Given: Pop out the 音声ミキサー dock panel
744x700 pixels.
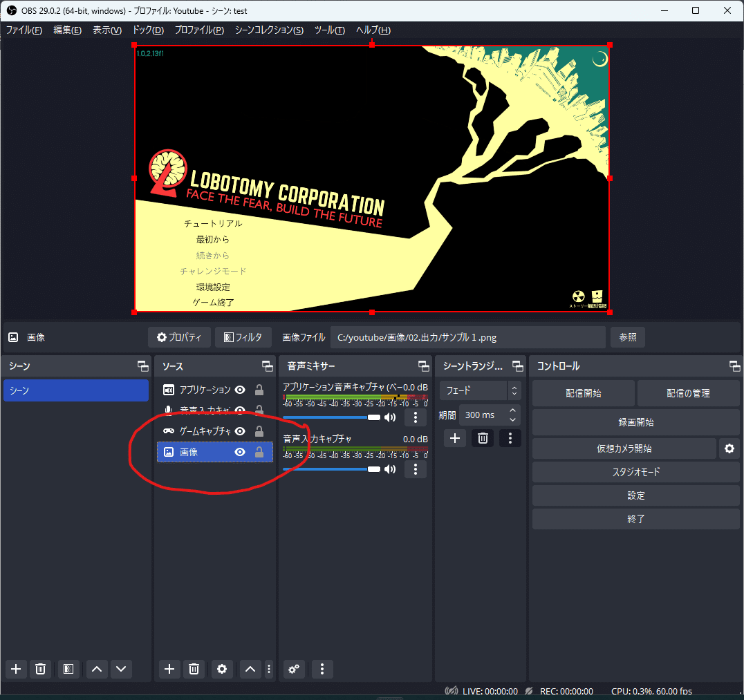Looking at the screenshot, I should click(x=423, y=366).
